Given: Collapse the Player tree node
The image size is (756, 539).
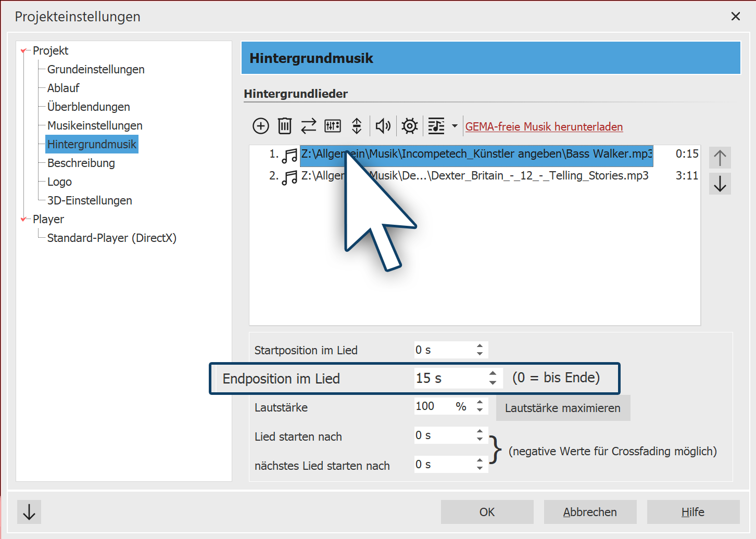Looking at the screenshot, I should point(23,220).
